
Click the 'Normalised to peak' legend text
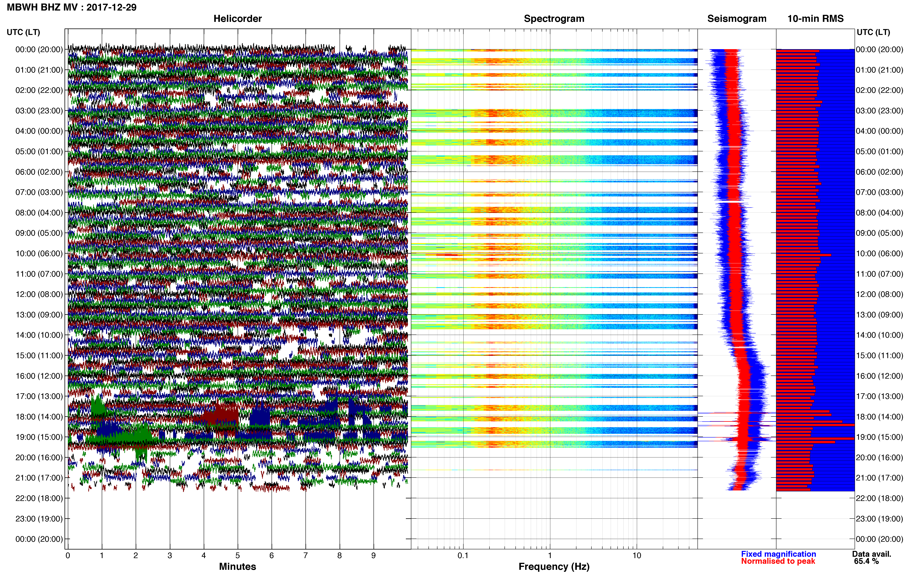[x=778, y=561]
